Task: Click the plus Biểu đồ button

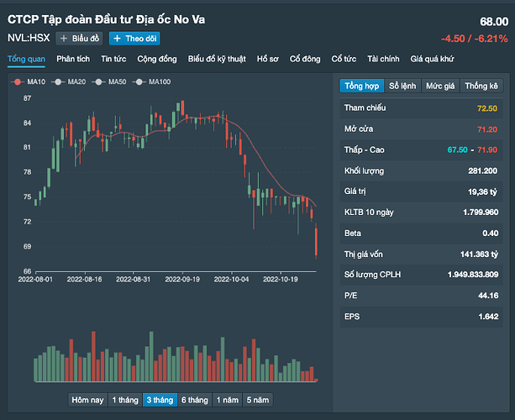Action: pyautogui.click(x=79, y=39)
